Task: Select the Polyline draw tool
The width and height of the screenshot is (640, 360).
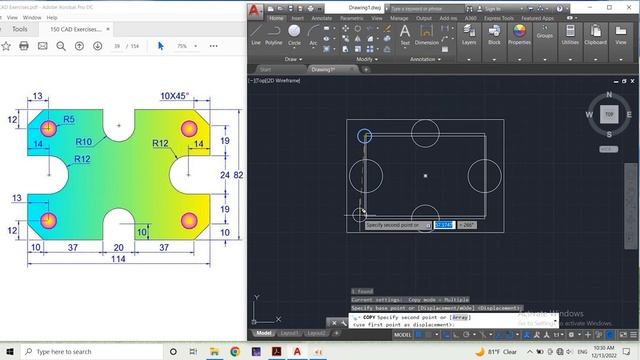Action: click(x=273, y=35)
